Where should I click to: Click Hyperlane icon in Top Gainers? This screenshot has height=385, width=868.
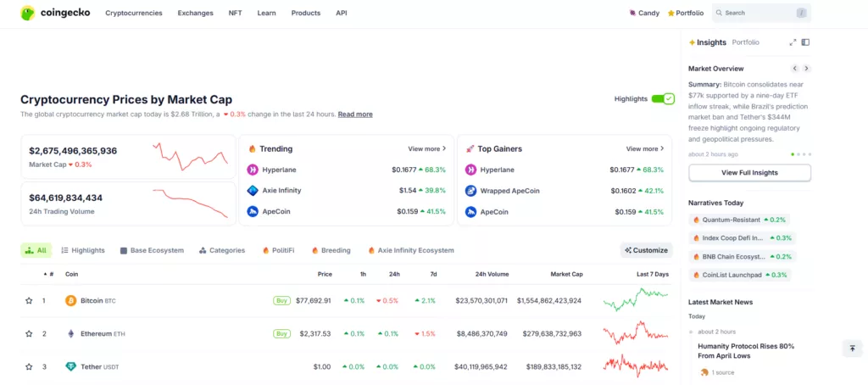pyautogui.click(x=471, y=170)
